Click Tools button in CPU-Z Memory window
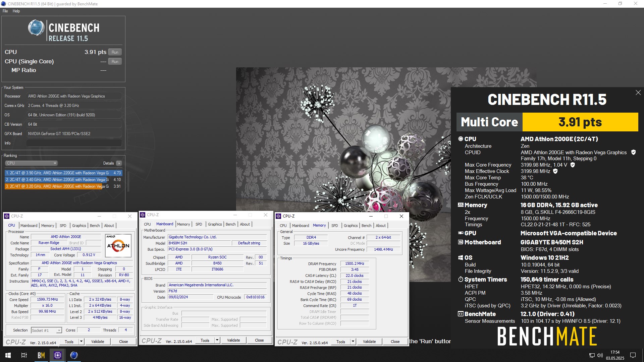The height and width of the screenshot is (362, 644). coord(341,342)
